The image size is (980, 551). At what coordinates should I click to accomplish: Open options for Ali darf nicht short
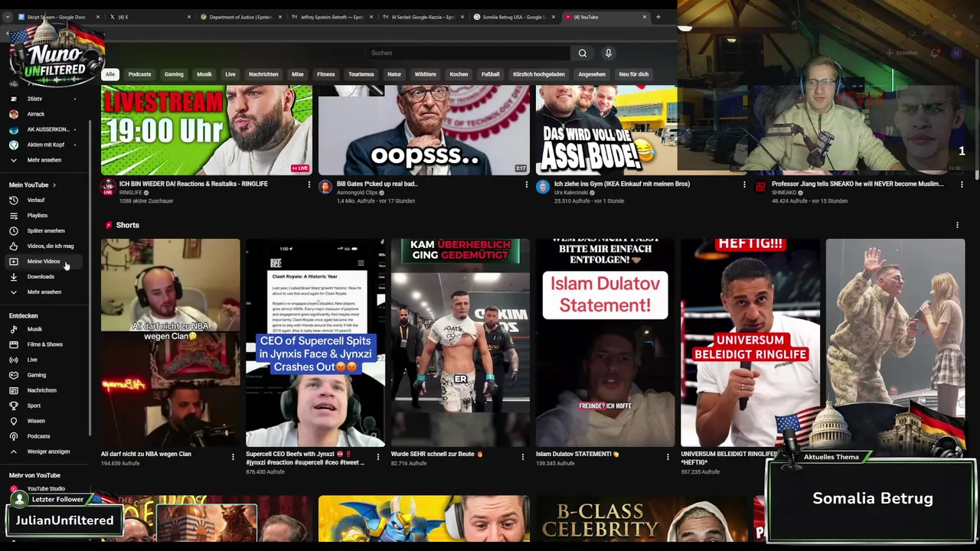233,457
